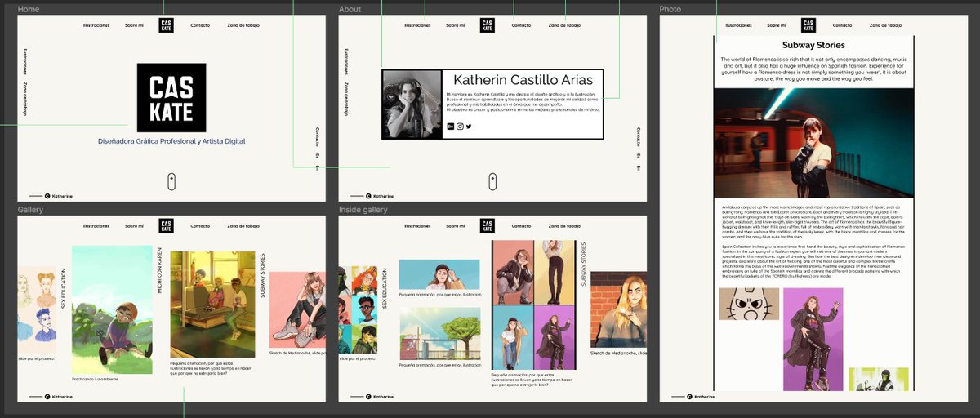
Task: Click Ilustraciones in About artboard top nav
Action: pyautogui.click(x=417, y=25)
